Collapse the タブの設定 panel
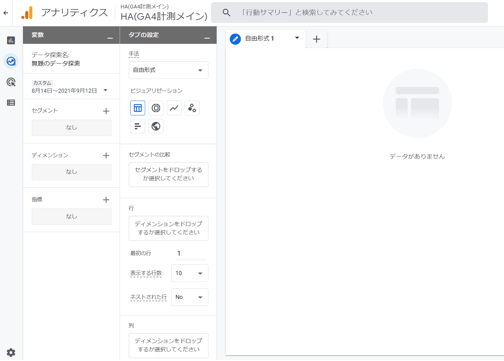504x361 pixels. (207, 38)
